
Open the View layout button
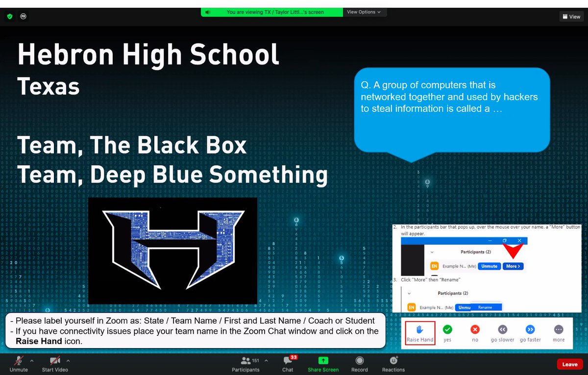click(571, 17)
